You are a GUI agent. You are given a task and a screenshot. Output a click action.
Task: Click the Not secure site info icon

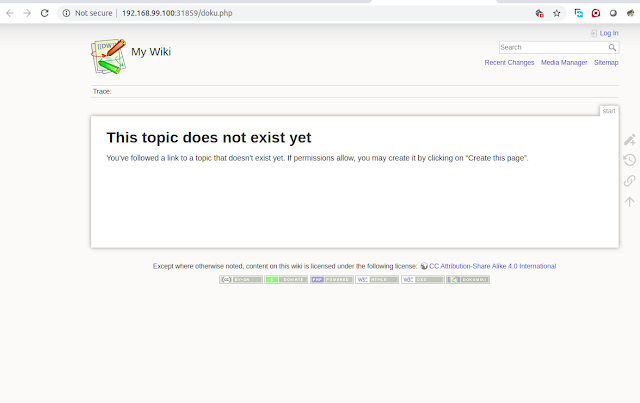click(x=66, y=13)
